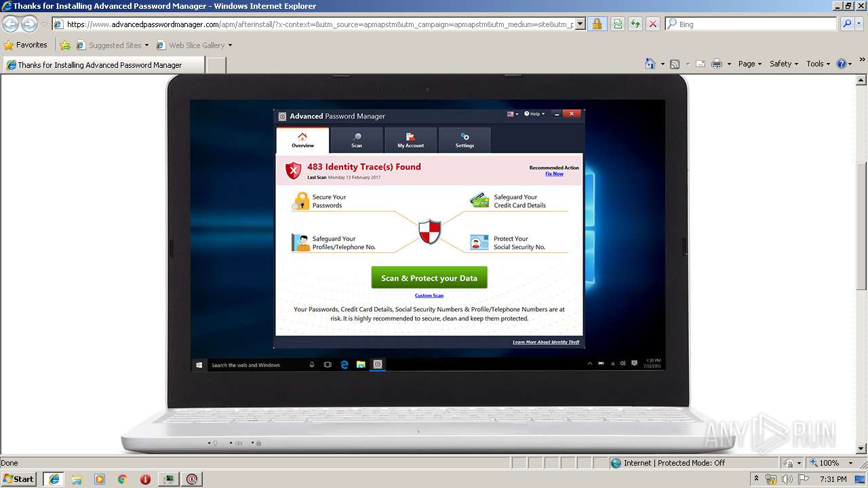Viewport: 868px width, 488px height.
Task: Toggle the Compatibility View icon
Action: click(x=618, y=24)
